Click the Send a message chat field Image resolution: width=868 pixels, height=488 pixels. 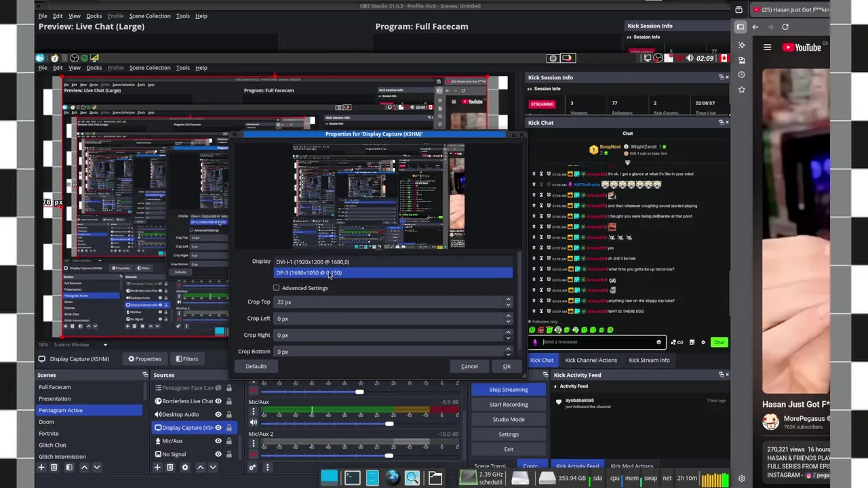[597, 342]
